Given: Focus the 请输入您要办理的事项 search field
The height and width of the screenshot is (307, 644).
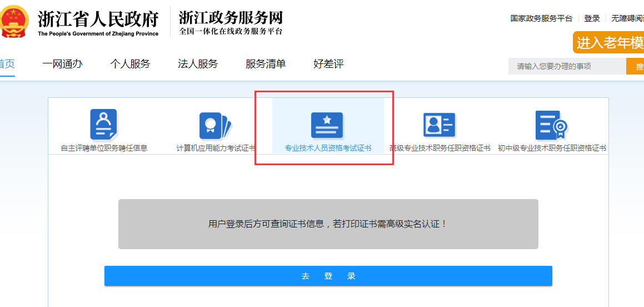Looking at the screenshot, I should [567, 66].
